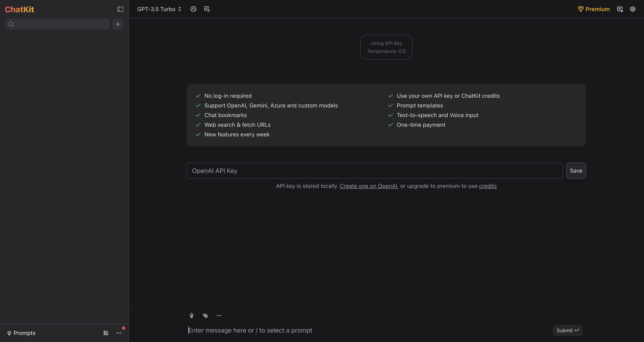Select the 'Chat bookmarks' feature text
Screen dimensions: 644x342
(x=225, y=115)
